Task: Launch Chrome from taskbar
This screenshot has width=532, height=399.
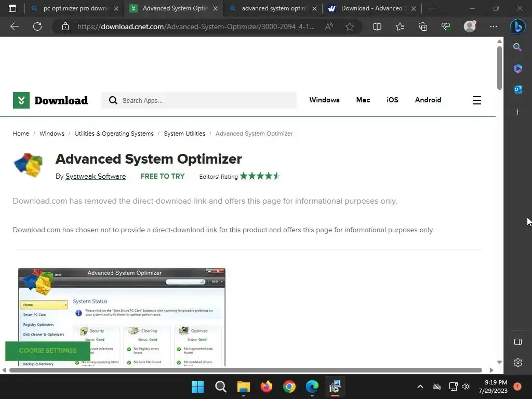Action: coord(289,387)
